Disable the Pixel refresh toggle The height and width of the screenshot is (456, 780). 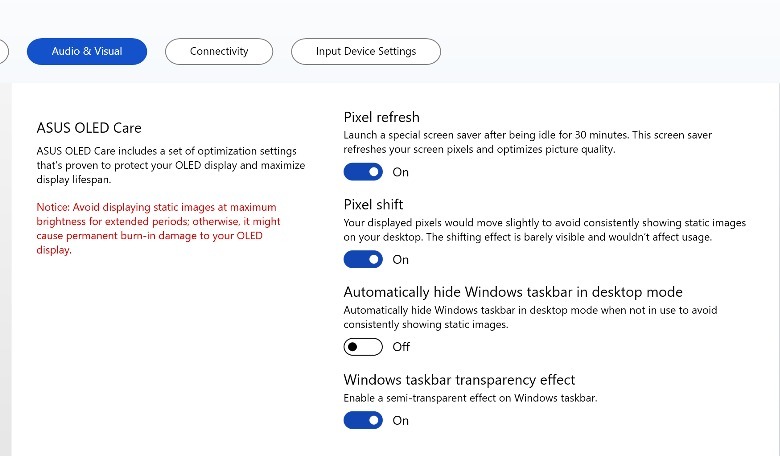click(363, 172)
